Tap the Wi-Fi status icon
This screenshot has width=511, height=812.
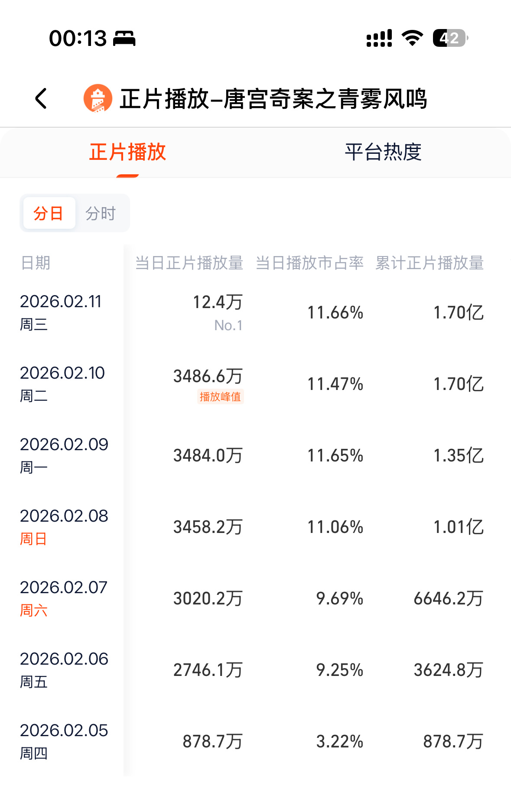click(x=412, y=38)
